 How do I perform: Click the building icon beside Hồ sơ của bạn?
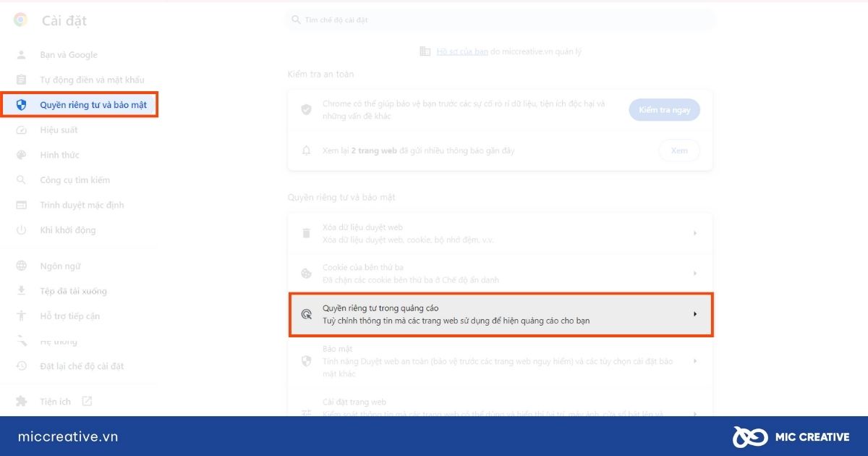425,51
